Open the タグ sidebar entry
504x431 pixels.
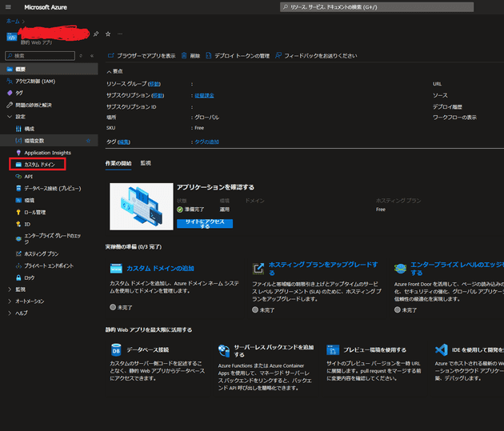[x=19, y=93]
